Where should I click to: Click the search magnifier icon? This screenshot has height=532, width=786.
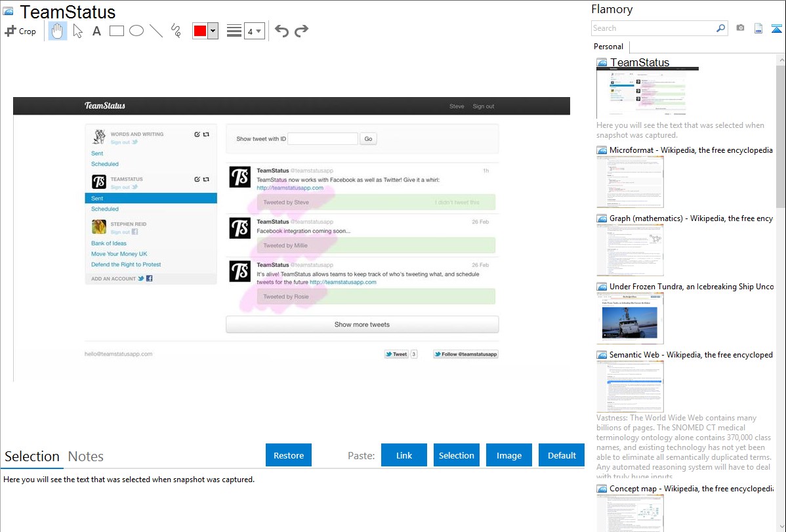(720, 28)
